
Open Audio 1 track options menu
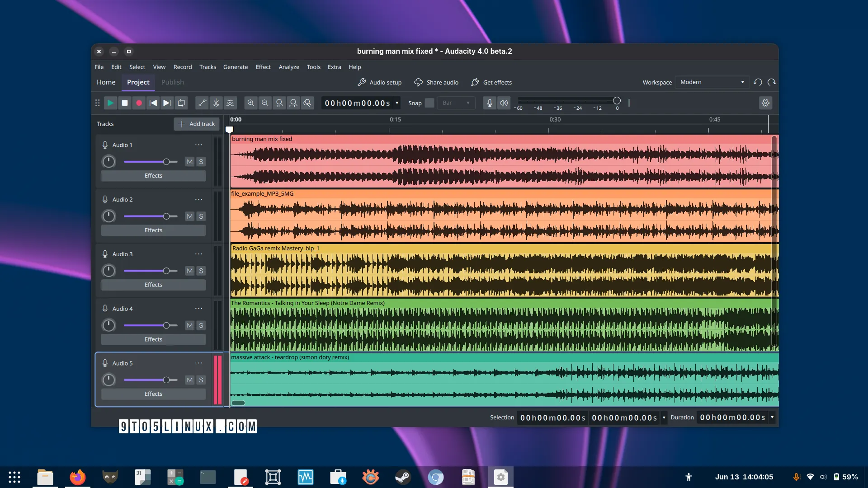[199, 145]
